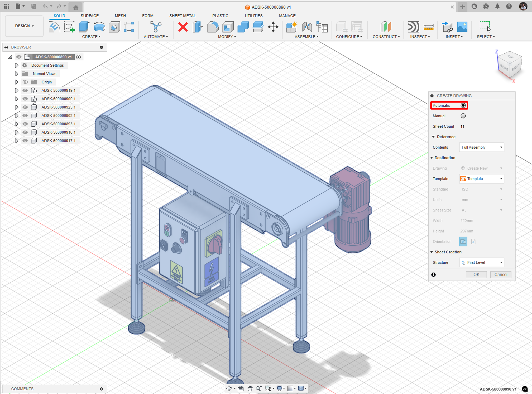
Task: Open the Measure tool
Action: 428,27
